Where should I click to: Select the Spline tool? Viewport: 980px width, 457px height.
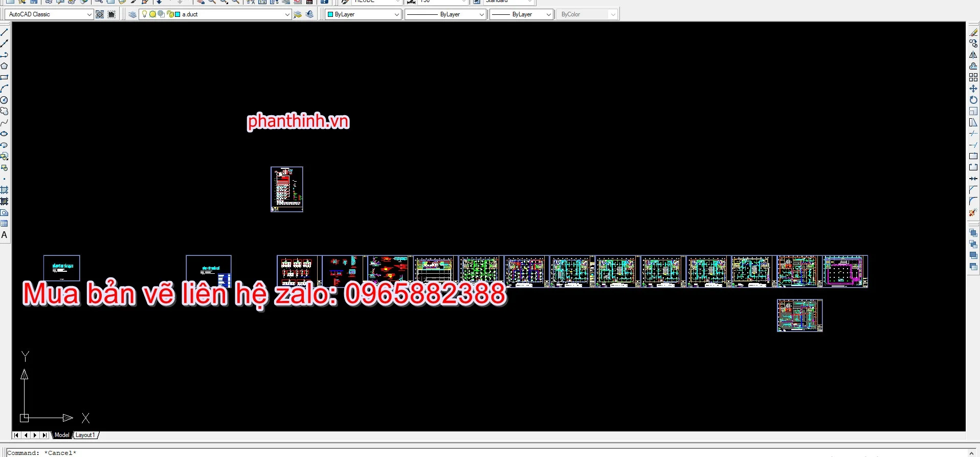(4, 122)
